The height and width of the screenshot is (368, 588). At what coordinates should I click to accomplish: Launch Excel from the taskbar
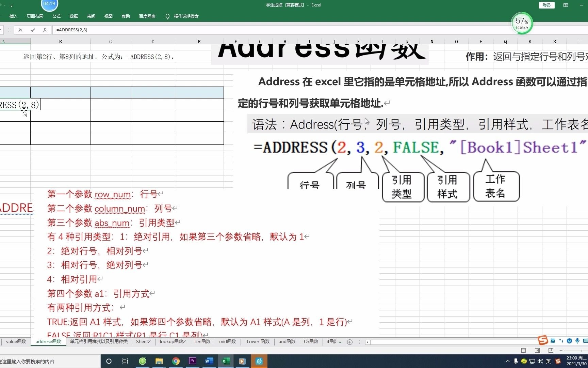pyautogui.click(x=226, y=361)
